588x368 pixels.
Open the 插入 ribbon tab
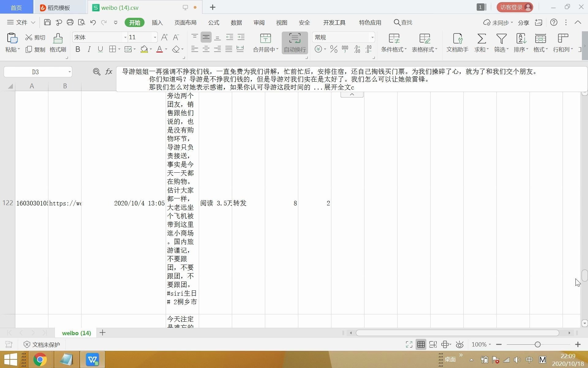coord(157,22)
